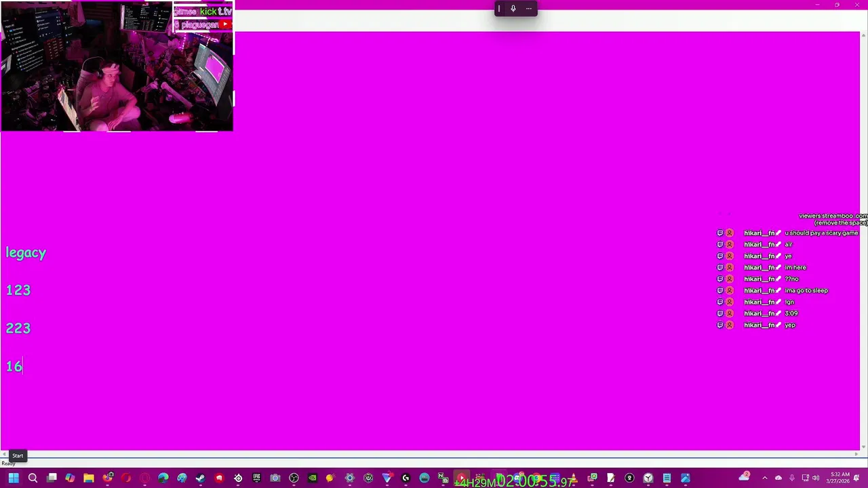Open Task View in the taskbar
The width and height of the screenshot is (868, 488).
point(52,478)
